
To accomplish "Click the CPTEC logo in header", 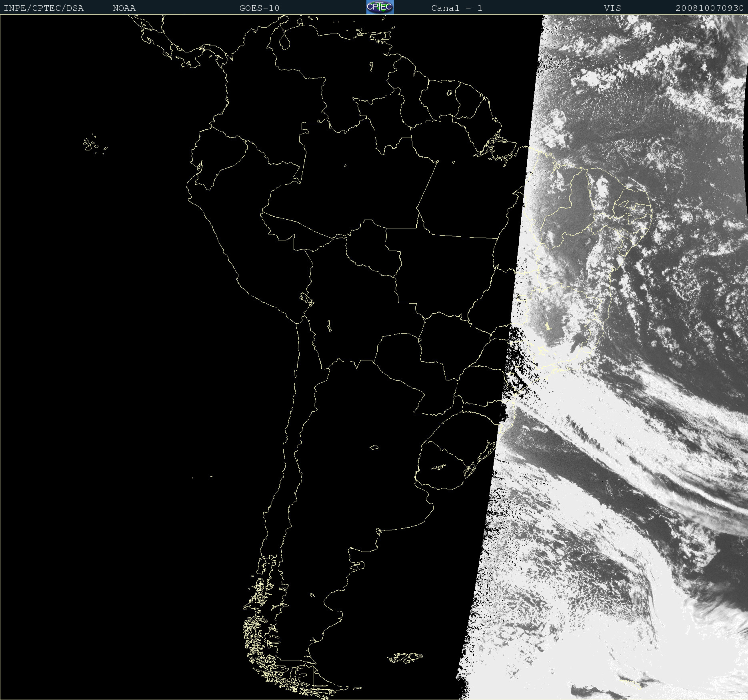I will 380,7.
